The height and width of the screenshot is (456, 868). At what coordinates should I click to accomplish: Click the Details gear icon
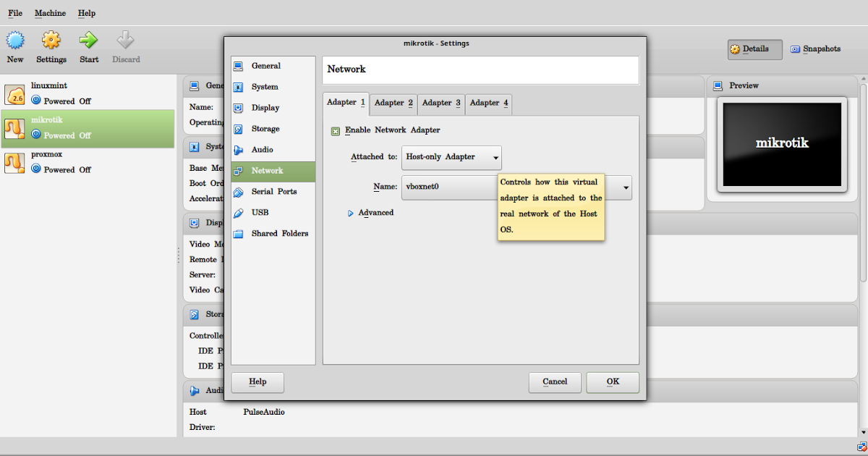coord(735,49)
